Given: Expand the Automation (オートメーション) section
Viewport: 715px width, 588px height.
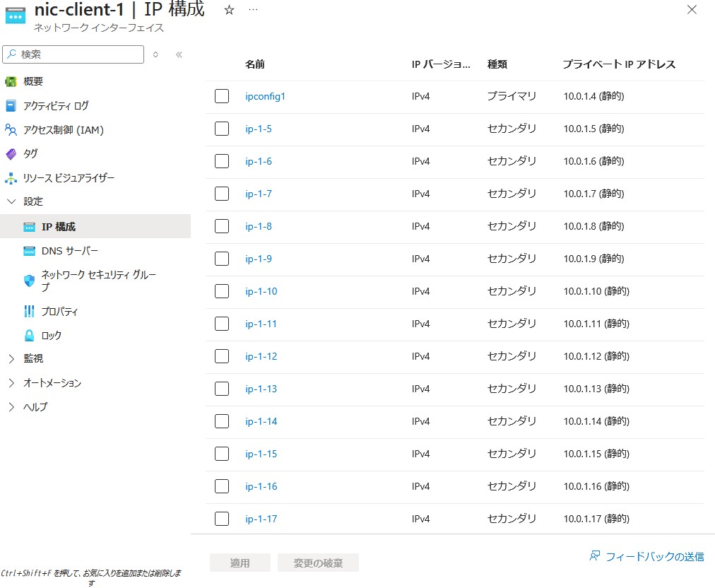Looking at the screenshot, I should click(11, 383).
